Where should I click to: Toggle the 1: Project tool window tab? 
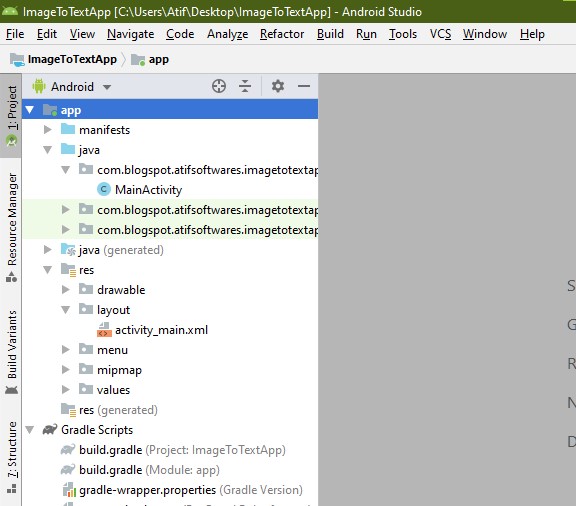pos(11,116)
